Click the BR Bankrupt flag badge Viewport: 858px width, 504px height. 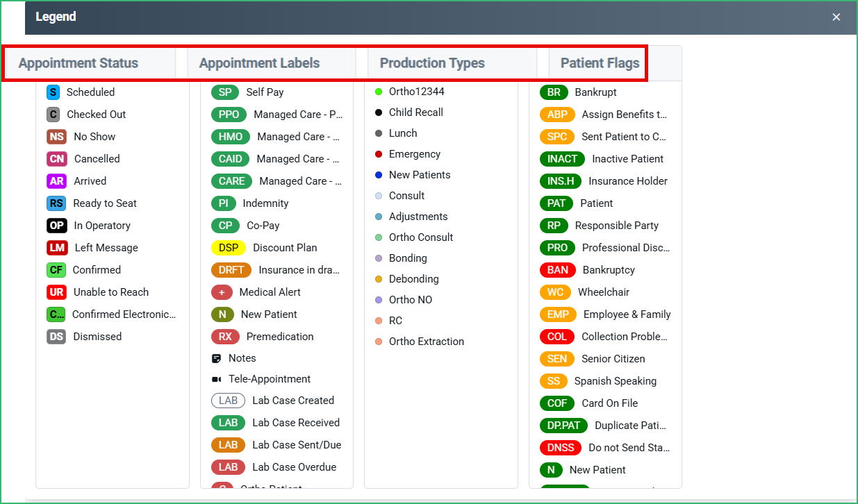point(554,92)
